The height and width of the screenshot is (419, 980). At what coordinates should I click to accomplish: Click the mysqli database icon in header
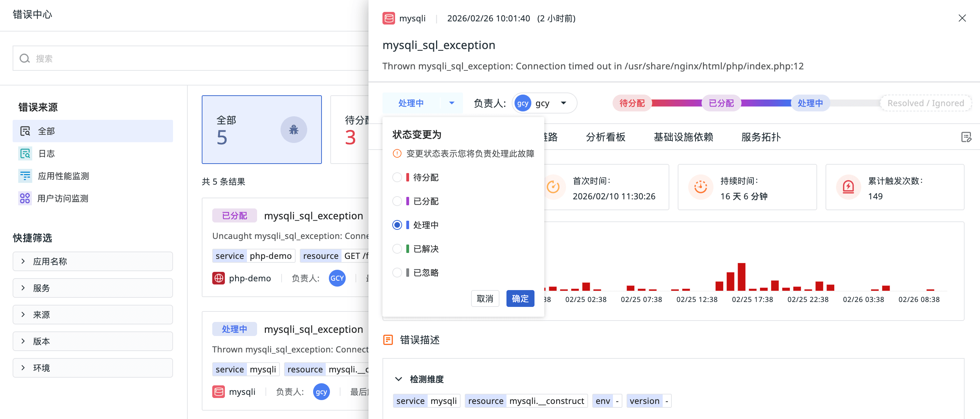tap(388, 18)
